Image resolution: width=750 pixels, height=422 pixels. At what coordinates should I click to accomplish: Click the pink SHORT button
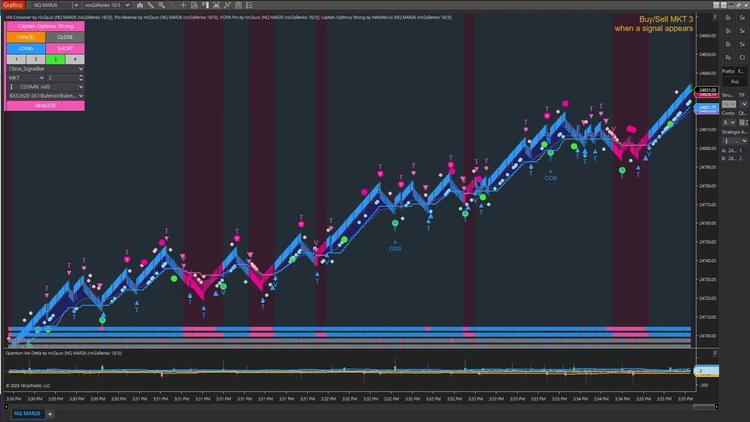click(65, 48)
